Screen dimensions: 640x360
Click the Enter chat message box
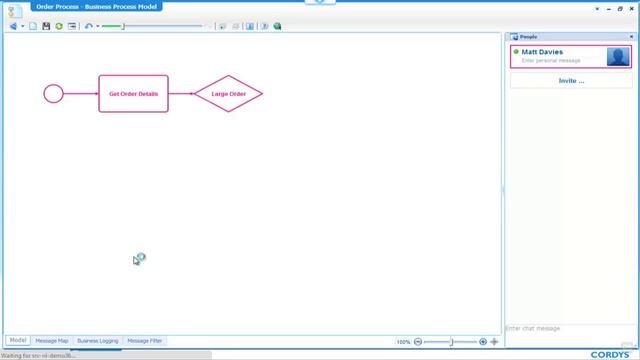pyautogui.click(x=571, y=335)
